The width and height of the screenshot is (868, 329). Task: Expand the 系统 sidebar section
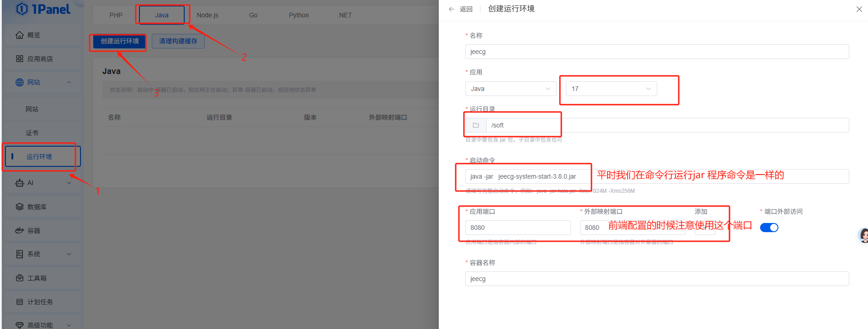tap(69, 255)
